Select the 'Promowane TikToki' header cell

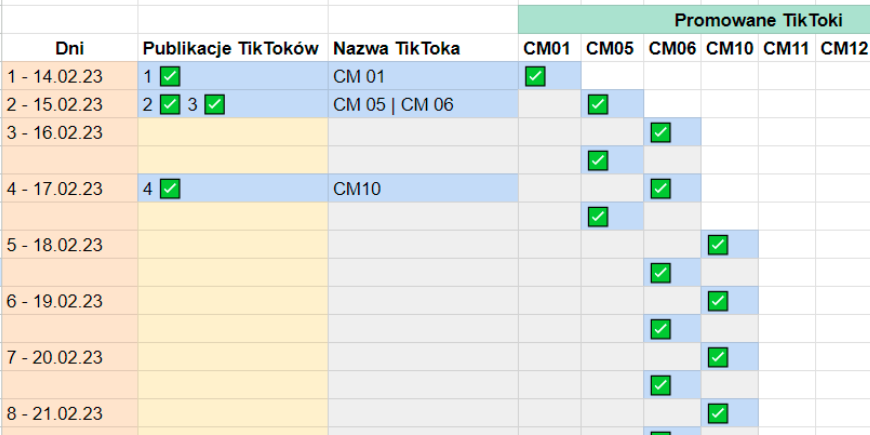click(x=757, y=20)
